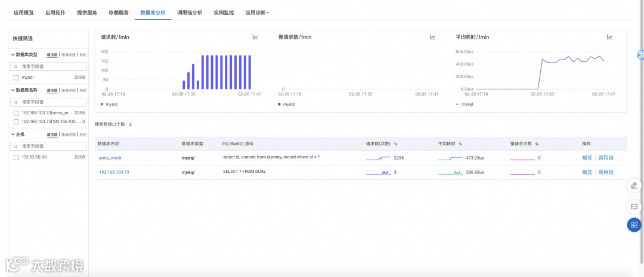Select 慢请求数 sort in 主机 section
The height and width of the screenshot is (277, 644).
point(69,134)
